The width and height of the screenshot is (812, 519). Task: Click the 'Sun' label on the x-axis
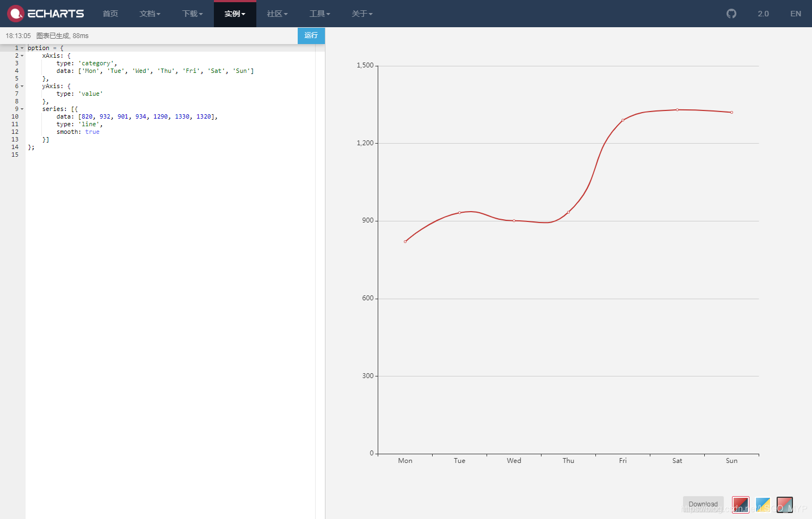(x=731, y=460)
